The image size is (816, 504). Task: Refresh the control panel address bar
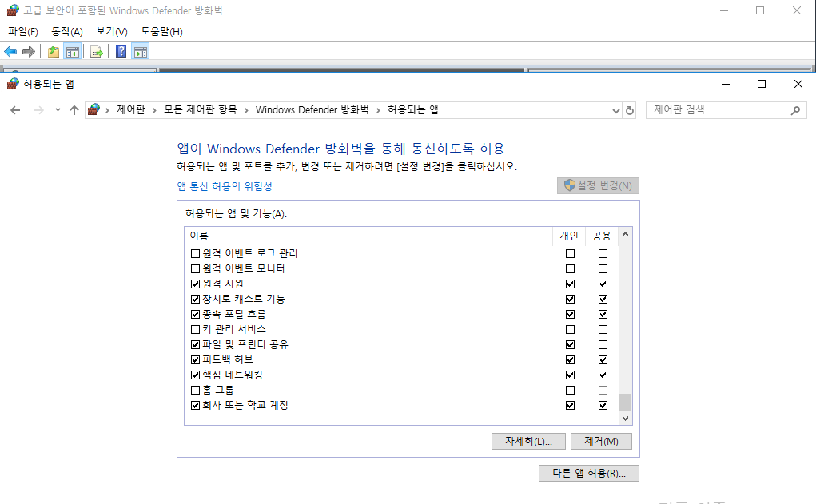point(630,110)
